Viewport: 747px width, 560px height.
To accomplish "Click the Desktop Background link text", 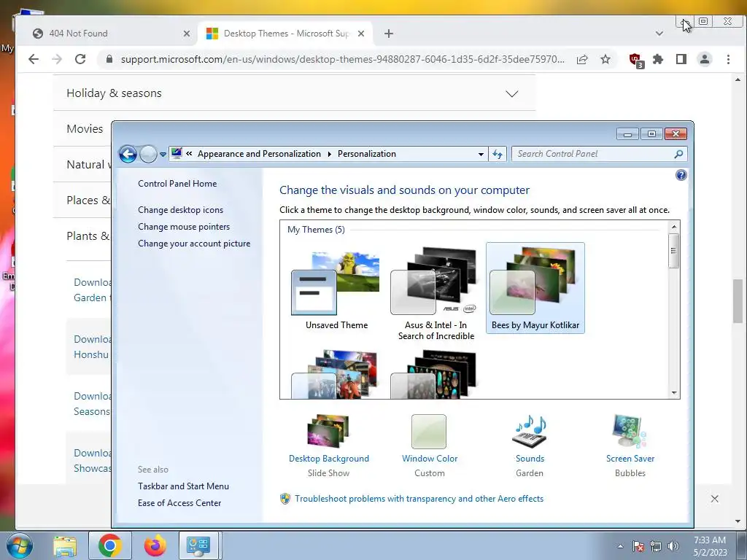I will (x=329, y=459).
